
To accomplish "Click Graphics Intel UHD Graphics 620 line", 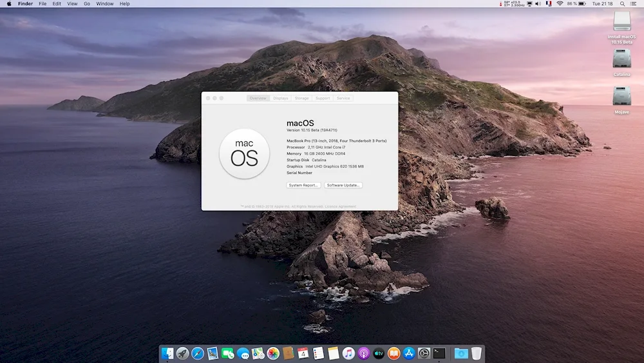I will click(x=325, y=166).
